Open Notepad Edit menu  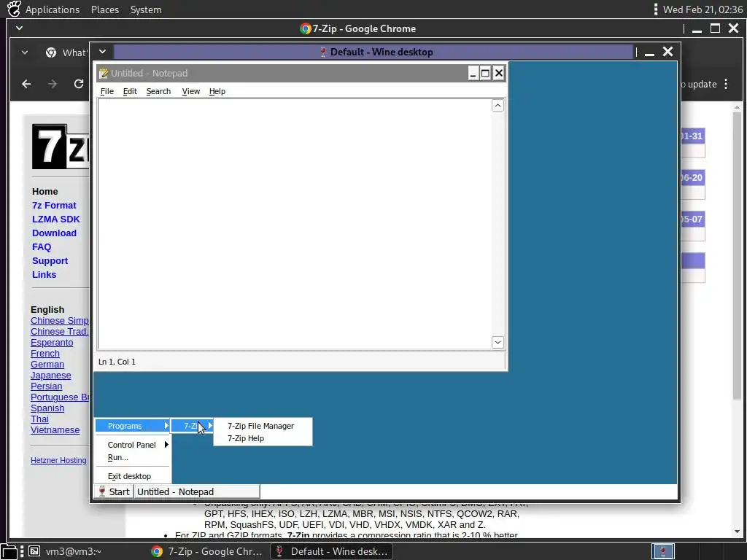(x=130, y=91)
